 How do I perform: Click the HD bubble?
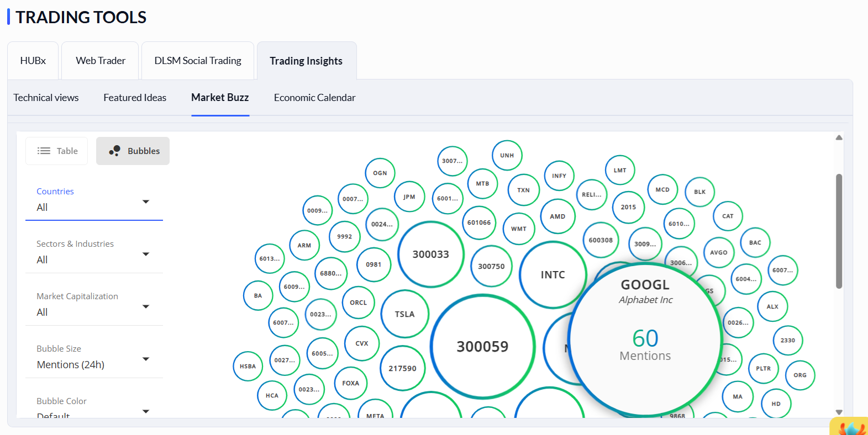776,404
